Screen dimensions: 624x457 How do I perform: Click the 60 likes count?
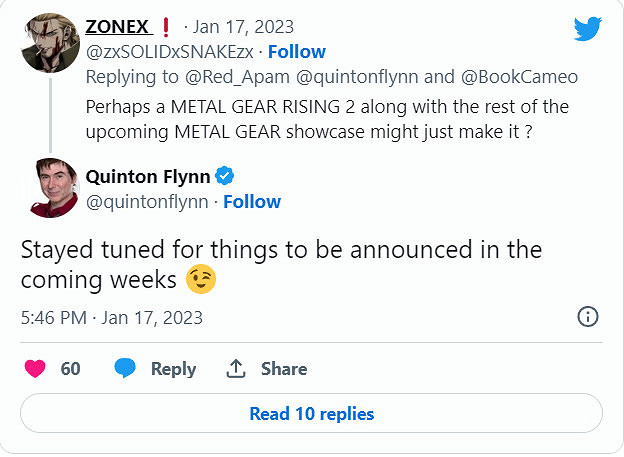(x=70, y=369)
